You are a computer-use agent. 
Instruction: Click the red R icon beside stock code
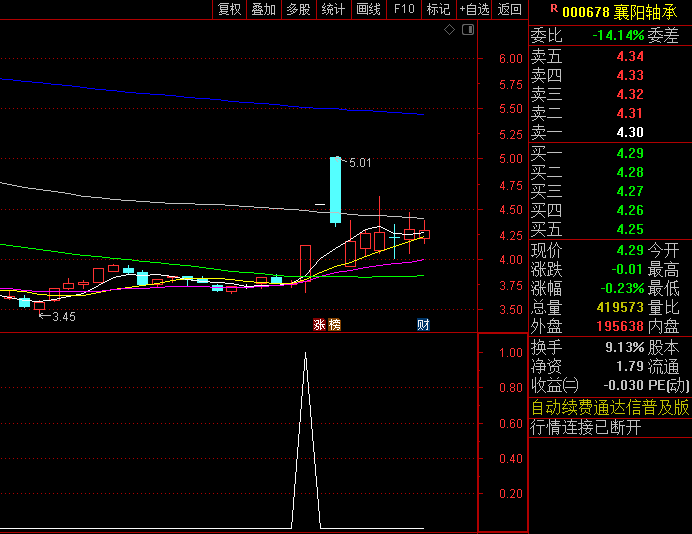[554, 8]
